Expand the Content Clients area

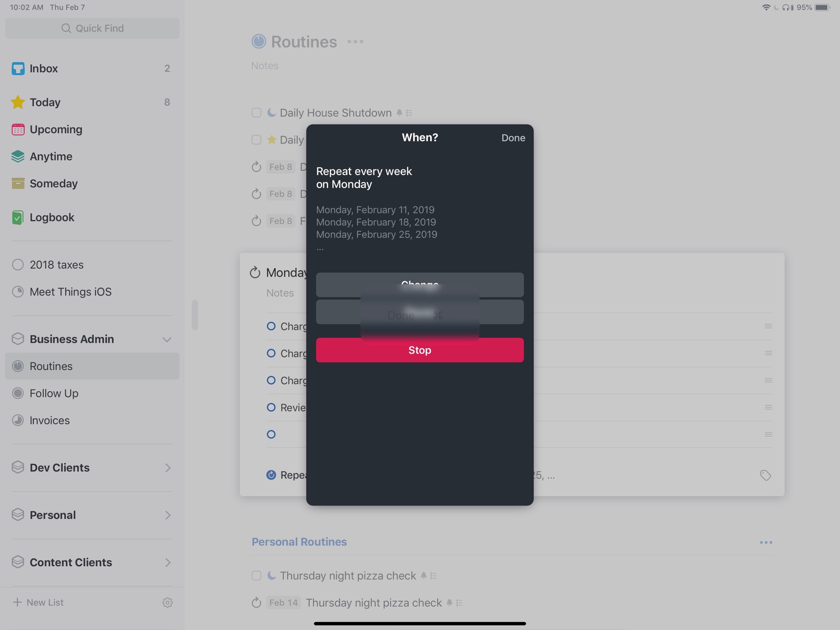(168, 562)
